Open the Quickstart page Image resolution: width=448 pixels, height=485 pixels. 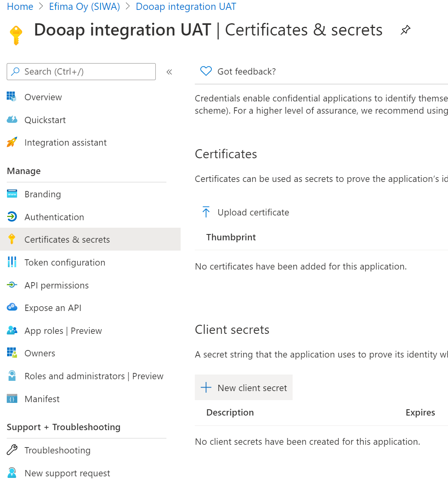tap(90, 120)
